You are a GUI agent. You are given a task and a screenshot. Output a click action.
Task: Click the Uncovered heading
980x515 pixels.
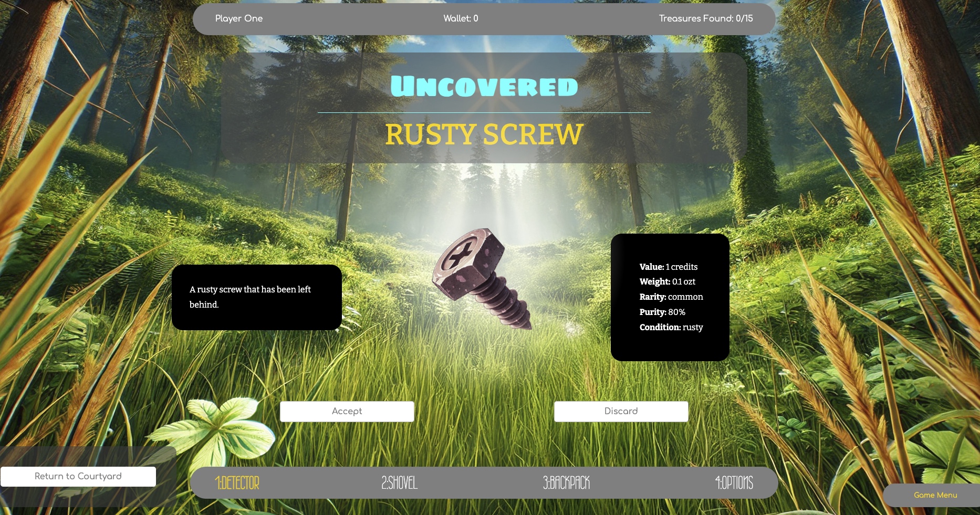click(x=484, y=86)
